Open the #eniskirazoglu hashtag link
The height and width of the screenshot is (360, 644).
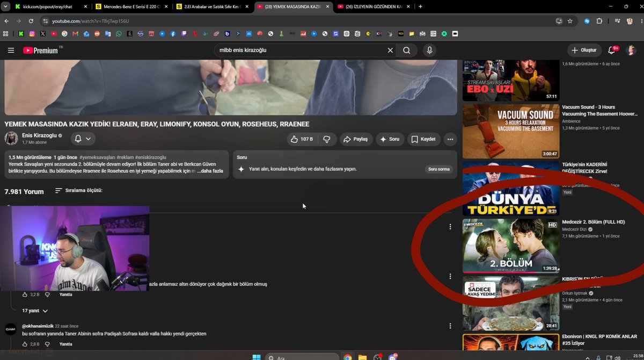click(x=151, y=156)
